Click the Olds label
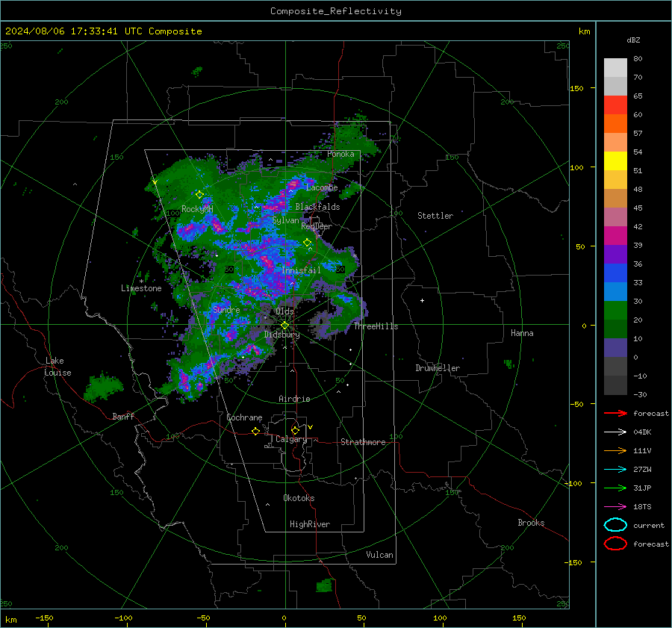Screen dimensions: 672x628 tap(284, 311)
